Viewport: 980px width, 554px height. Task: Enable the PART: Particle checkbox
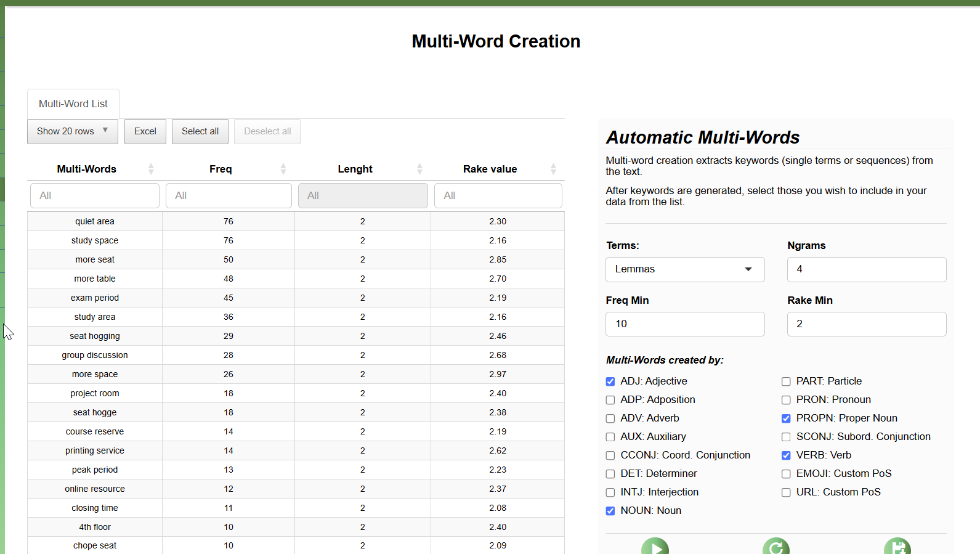[x=786, y=381]
